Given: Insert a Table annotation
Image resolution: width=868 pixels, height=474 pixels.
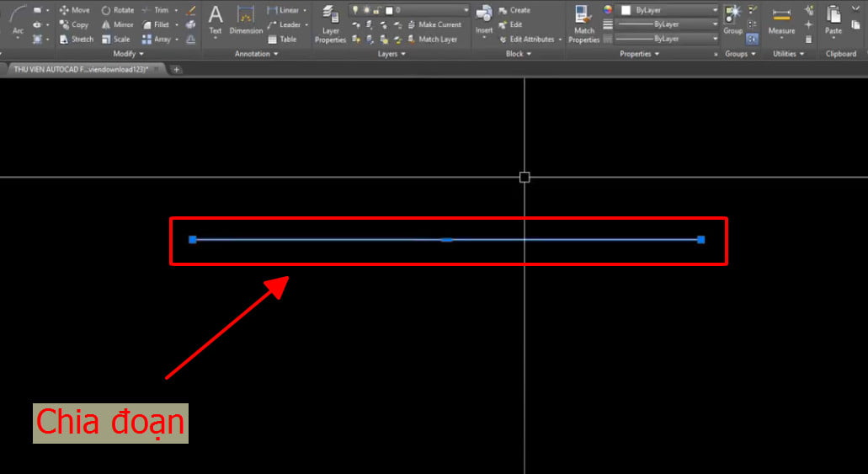Looking at the screenshot, I should pyautogui.click(x=282, y=39).
